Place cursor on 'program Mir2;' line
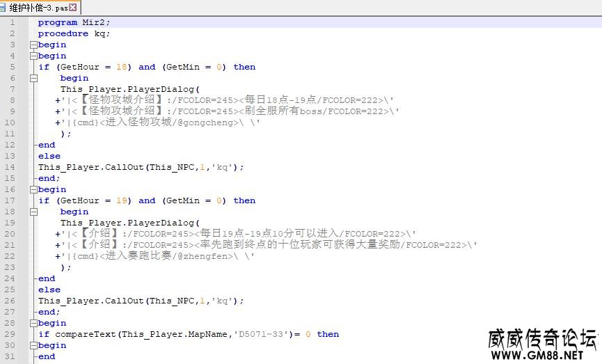602x364 pixels. tap(72, 22)
